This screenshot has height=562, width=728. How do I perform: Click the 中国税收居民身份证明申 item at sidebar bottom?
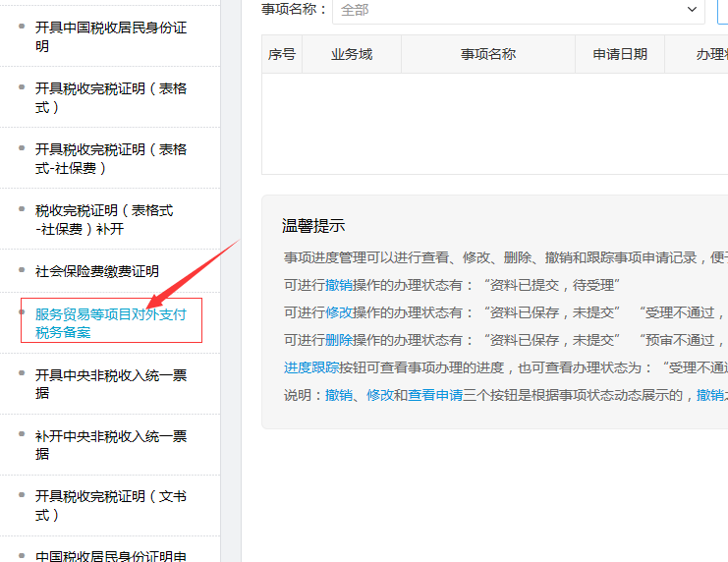(x=110, y=556)
